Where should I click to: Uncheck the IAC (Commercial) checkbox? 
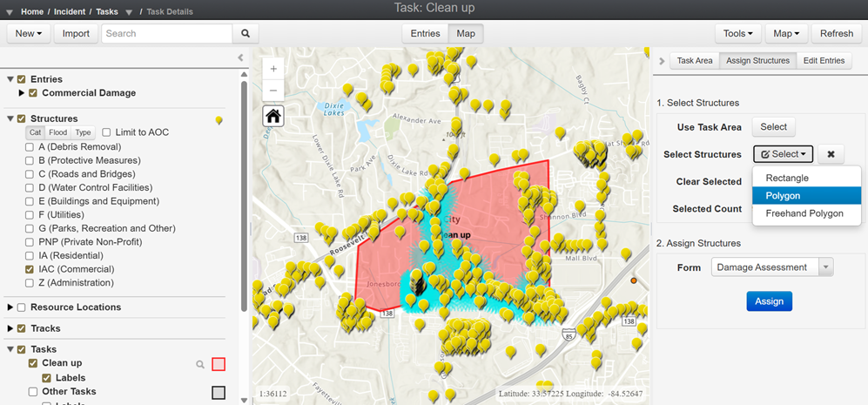point(30,269)
